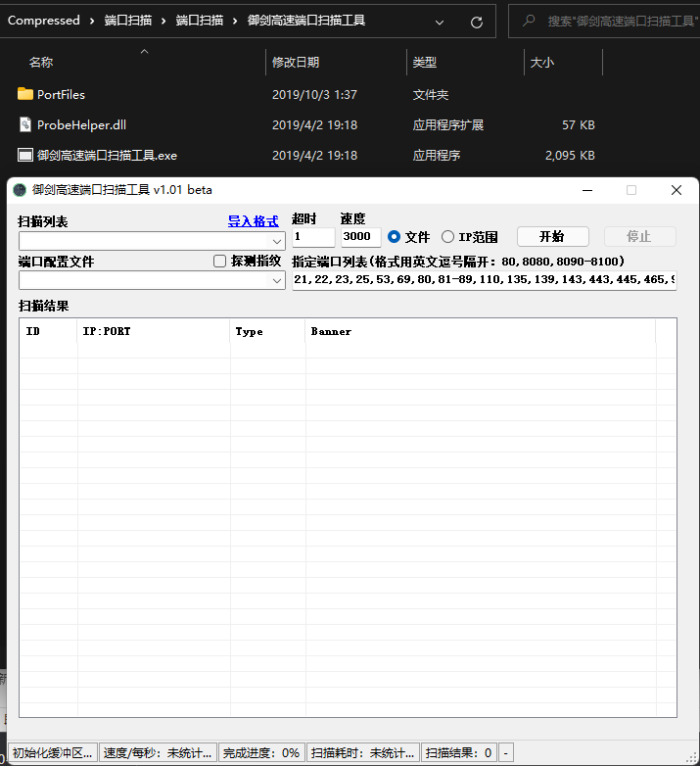This screenshot has height=766, width=700.
Task: Open address bar history dropdown chevron
Action: click(x=440, y=22)
